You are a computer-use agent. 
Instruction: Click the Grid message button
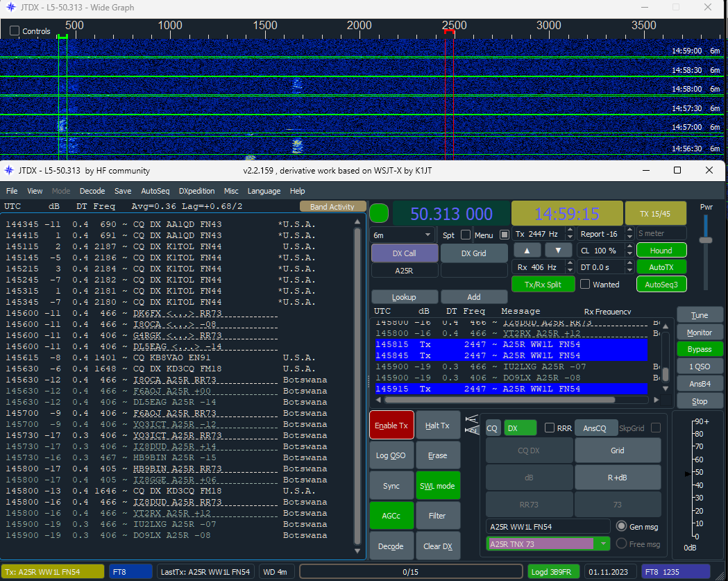[x=617, y=450]
